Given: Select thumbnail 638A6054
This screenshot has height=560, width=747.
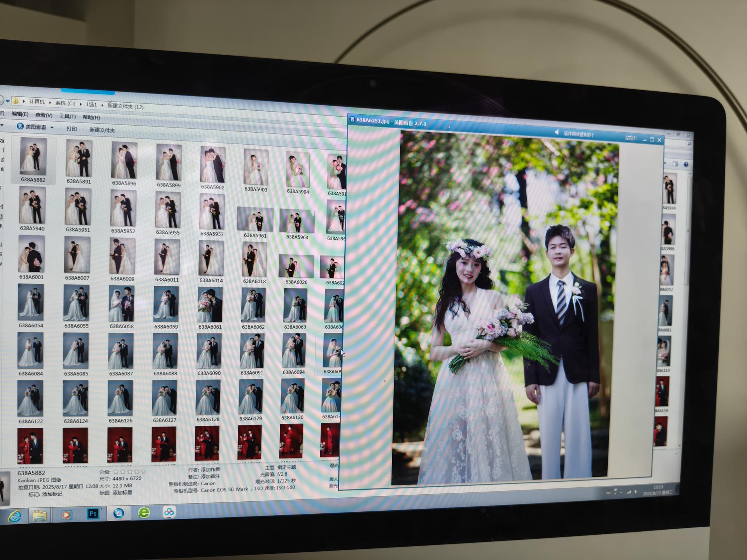Looking at the screenshot, I should click(x=31, y=302).
